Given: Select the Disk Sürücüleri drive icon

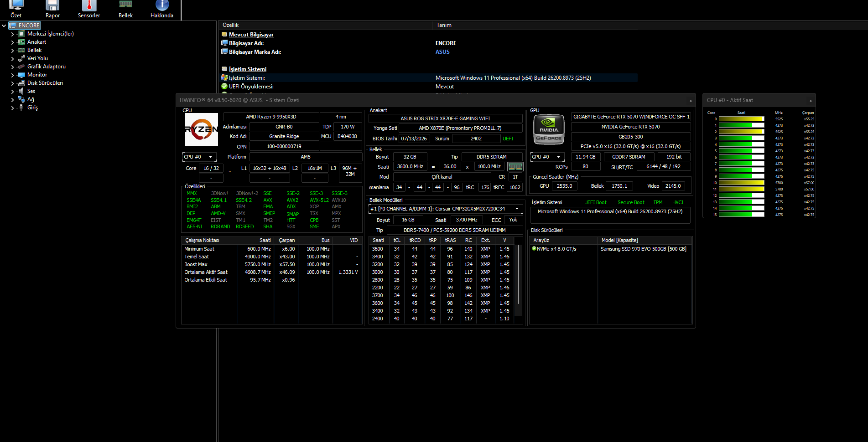Looking at the screenshot, I should pyautogui.click(x=21, y=83).
